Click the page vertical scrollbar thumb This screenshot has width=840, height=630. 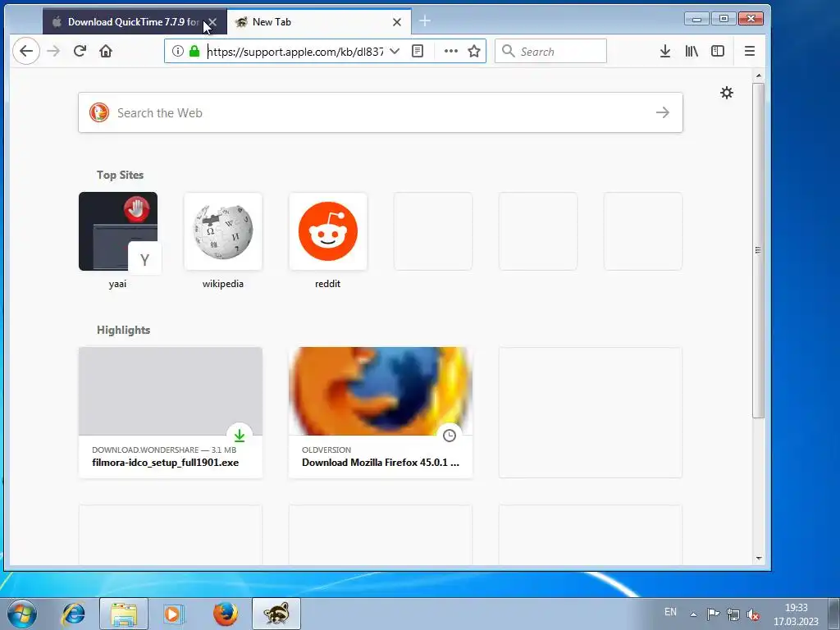[758, 250]
